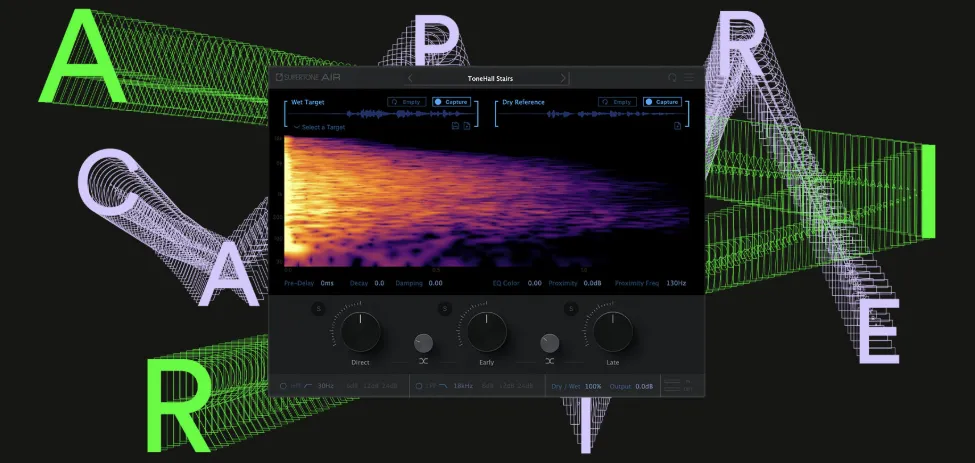Solo the Late reverb with S button
The width and height of the screenshot is (975, 463).
point(570,309)
